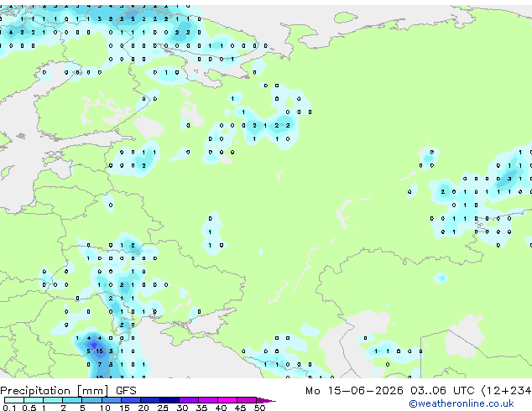Click the '7' precipitation value on the map
The width and height of the screenshot is (532, 411).
pyautogui.click(x=99, y=365)
